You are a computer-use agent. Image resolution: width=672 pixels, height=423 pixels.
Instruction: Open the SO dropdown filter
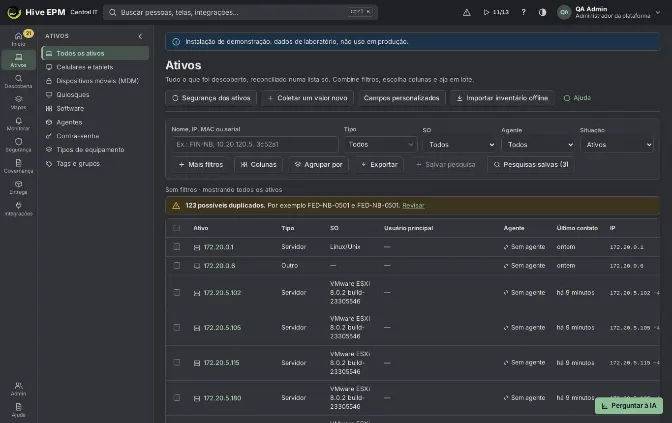click(x=460, y=145)
